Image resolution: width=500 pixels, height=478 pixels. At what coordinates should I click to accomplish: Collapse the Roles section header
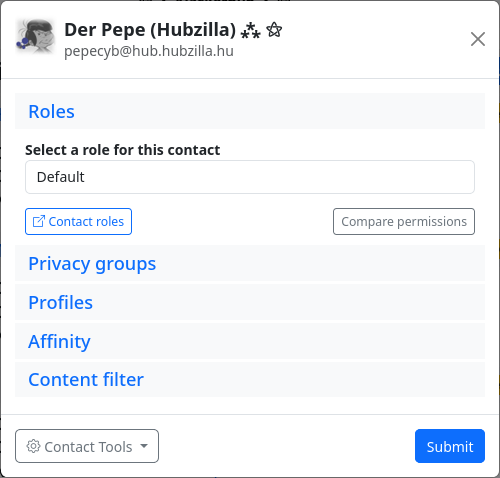(x=250, y=111)
